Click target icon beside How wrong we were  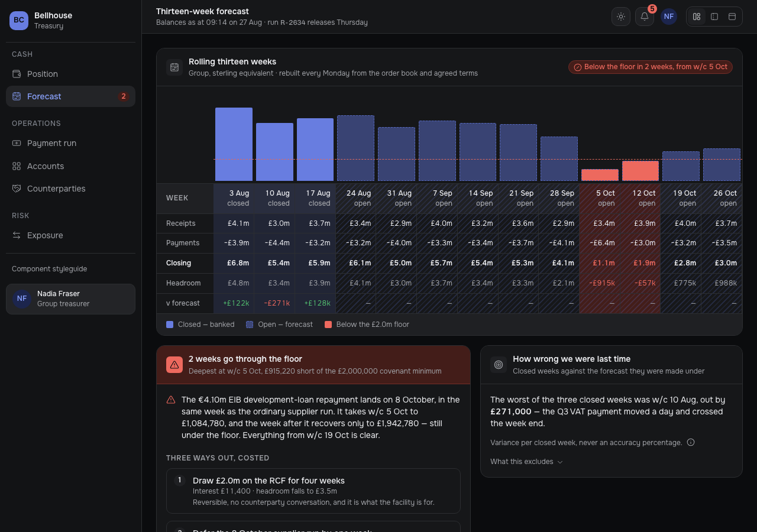(x=499, y=365)
